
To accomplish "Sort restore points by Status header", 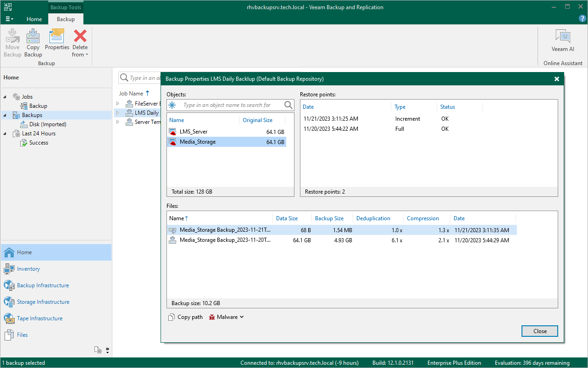I will coord(448,107).
